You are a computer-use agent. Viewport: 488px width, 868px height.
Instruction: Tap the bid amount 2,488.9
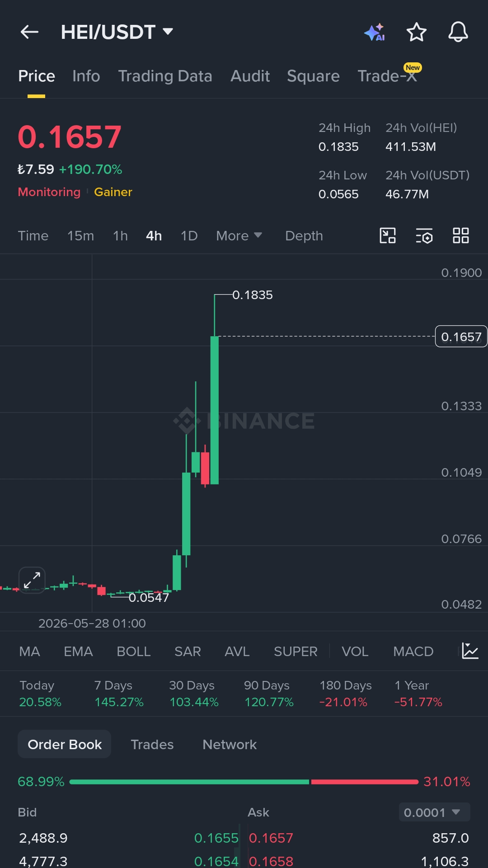pos(43,838)
